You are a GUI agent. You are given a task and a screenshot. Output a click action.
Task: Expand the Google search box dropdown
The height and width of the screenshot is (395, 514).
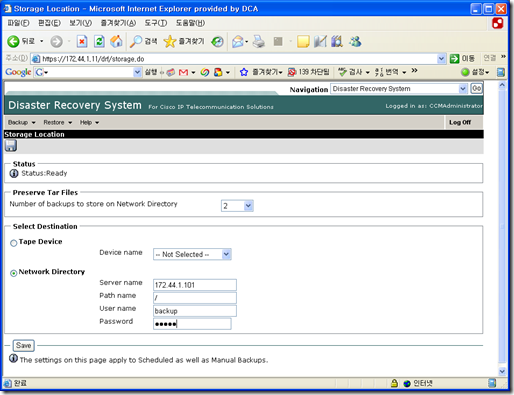coord(137,72)
